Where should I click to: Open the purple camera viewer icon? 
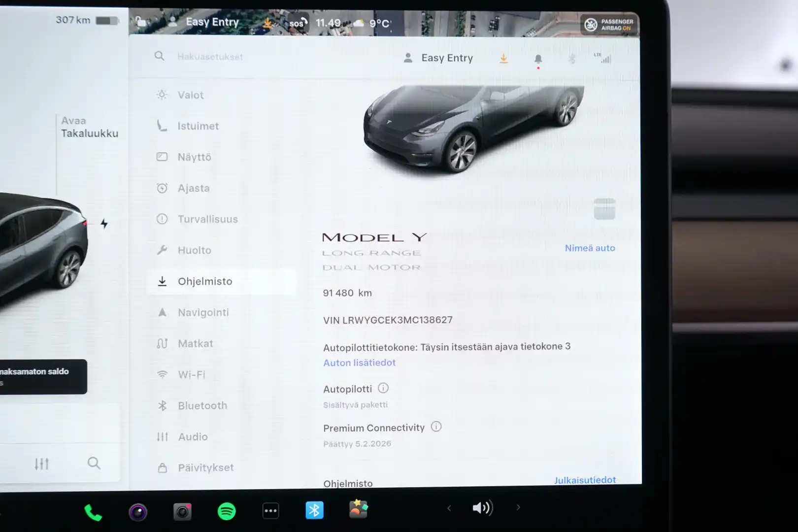138,512
